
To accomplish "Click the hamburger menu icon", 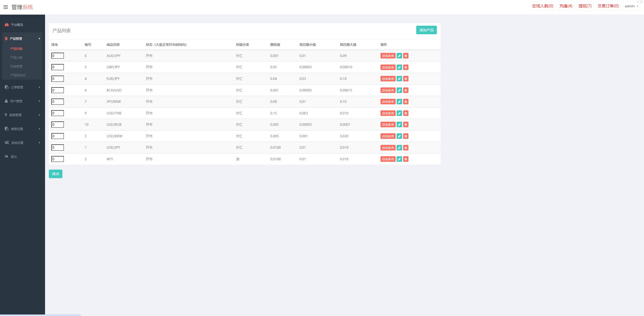I will pyautogui.click(x=6, y=7).
